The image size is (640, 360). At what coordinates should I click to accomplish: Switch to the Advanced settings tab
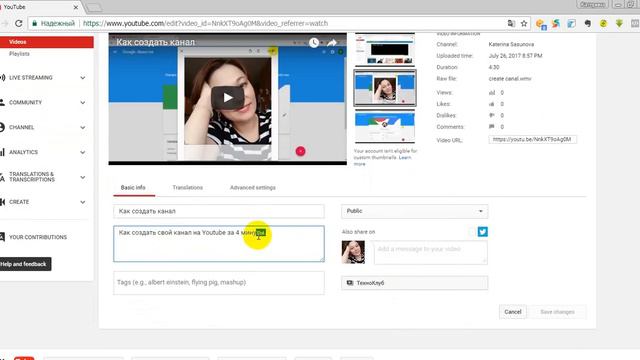coord(253,188)
